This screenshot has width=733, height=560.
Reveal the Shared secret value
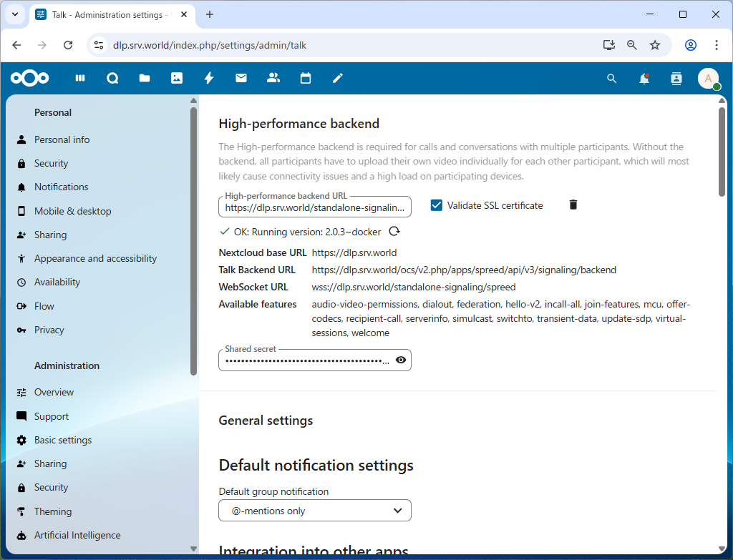click(x=401, y=360)
